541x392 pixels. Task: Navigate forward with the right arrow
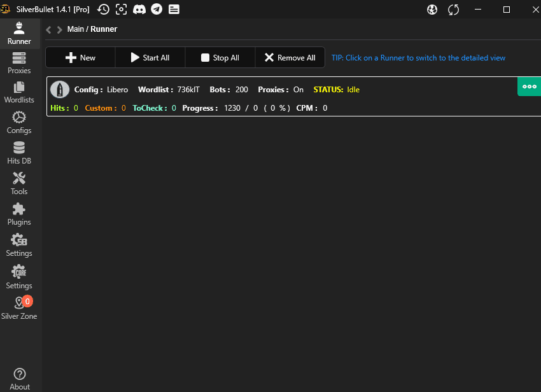(x=60, y=30)
